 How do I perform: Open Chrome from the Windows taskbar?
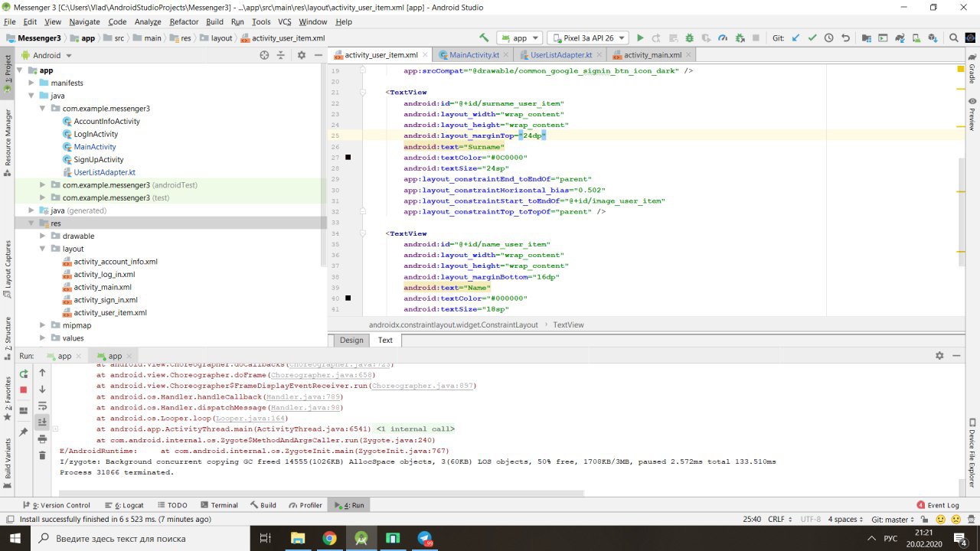point(329,539)
